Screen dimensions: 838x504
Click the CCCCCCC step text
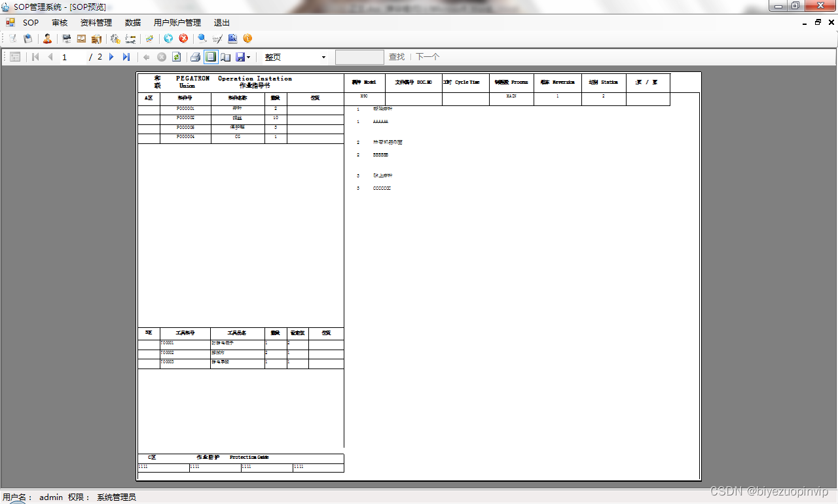[382, 189]
